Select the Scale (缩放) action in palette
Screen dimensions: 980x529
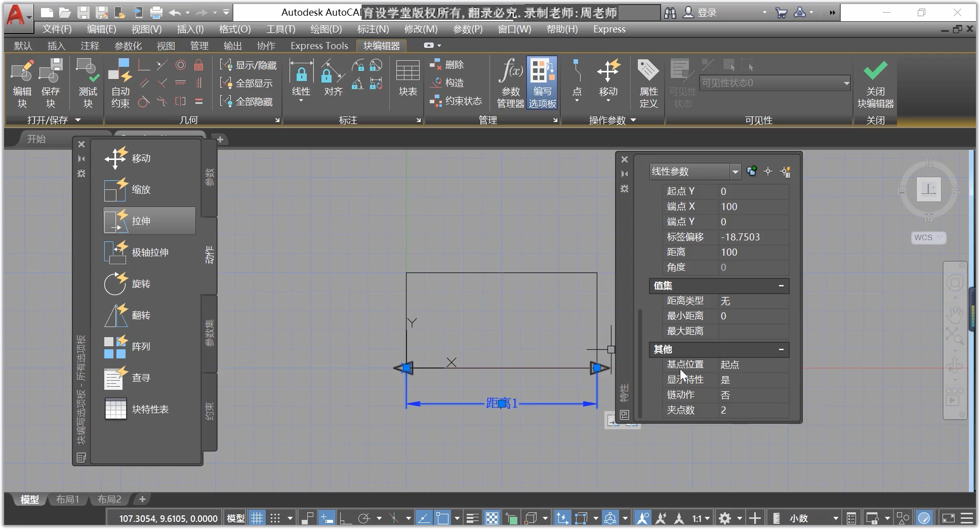(149, 190)
